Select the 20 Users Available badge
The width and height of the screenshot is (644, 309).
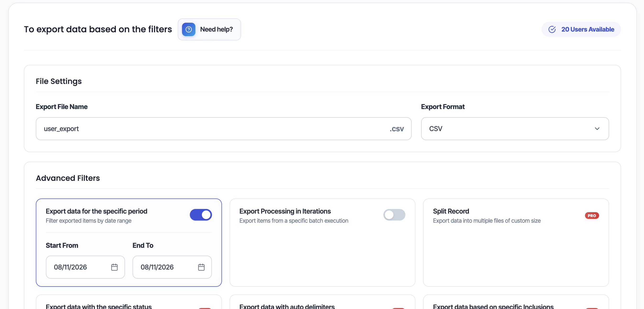pyautogui.click(x=581, y=29)
